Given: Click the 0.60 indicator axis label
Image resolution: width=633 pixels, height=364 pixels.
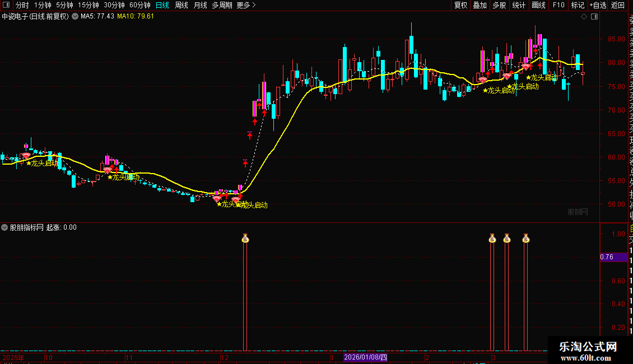Looking at the screenshot, I should (618, 281).
